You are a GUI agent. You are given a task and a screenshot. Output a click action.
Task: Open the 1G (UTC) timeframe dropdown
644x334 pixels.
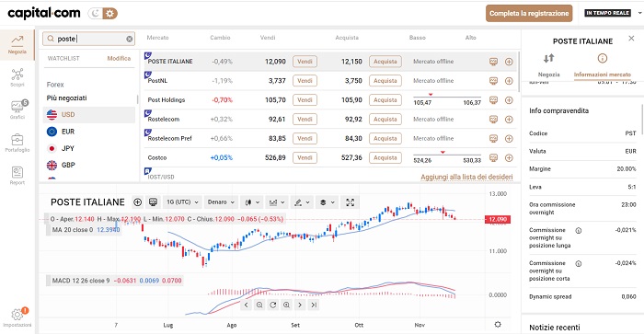[182, 202]
